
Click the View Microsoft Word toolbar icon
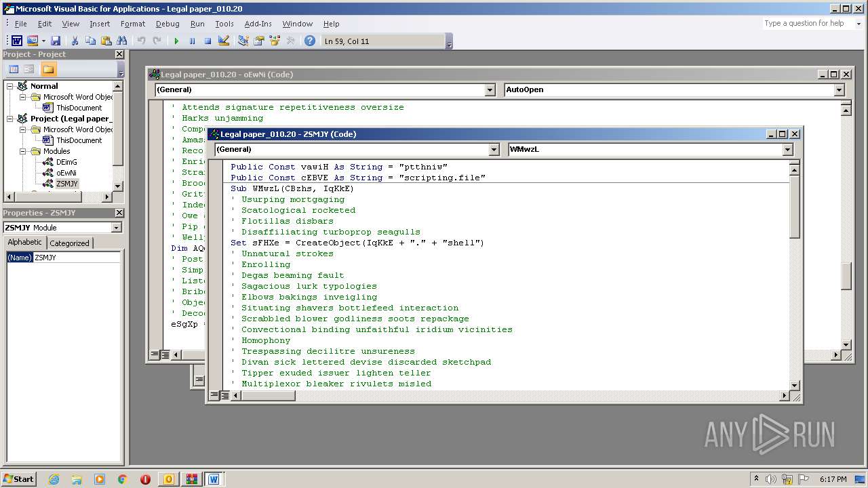pyautogui.click(x=17, y=41)
